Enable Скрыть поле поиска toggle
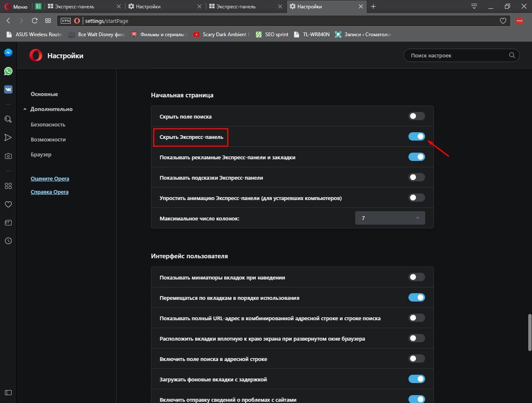 coord(416,116)
